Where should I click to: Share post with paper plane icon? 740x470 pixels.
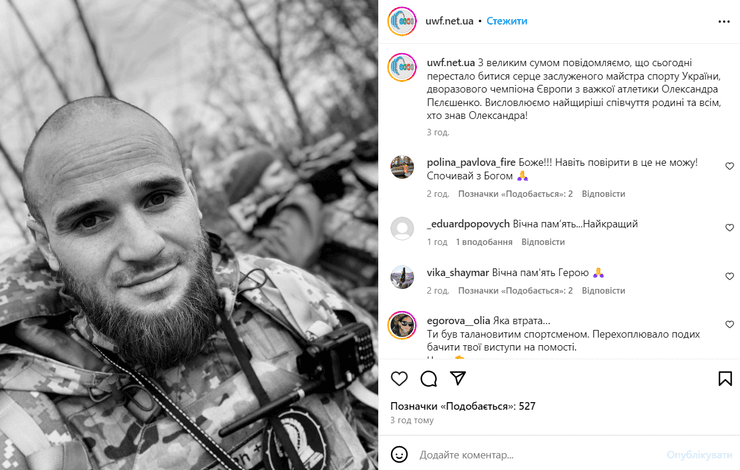click(x=458, y=378)
